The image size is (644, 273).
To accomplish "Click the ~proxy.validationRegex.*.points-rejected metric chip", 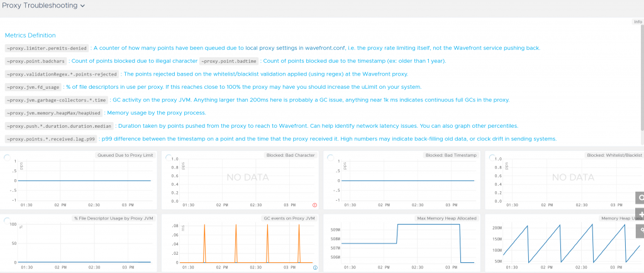I will tap(62, 74).
